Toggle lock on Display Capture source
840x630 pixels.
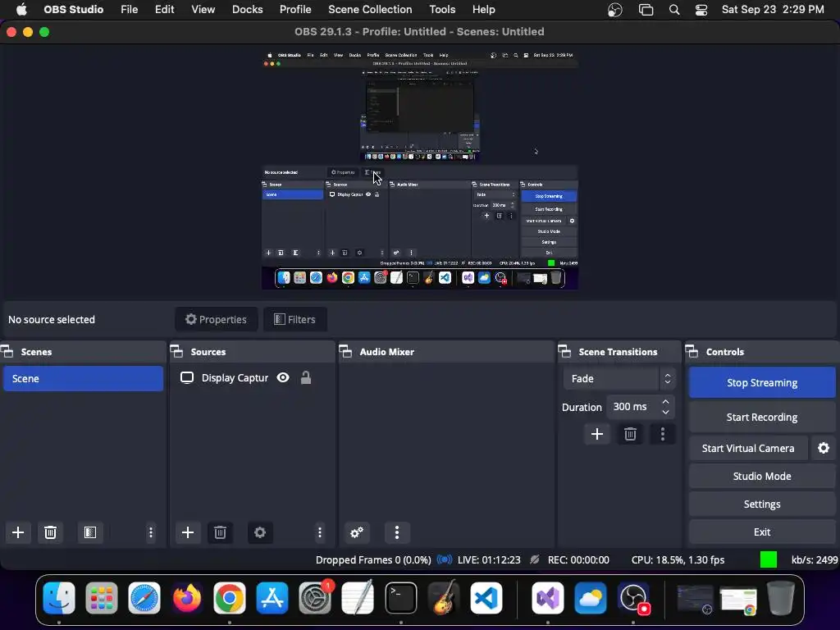(306, 377)
